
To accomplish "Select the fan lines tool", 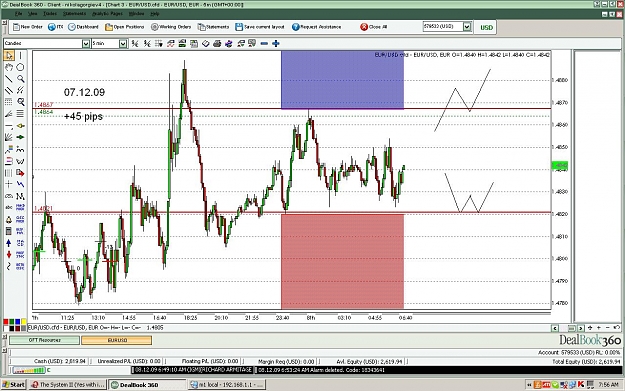I will pos(9,138).
